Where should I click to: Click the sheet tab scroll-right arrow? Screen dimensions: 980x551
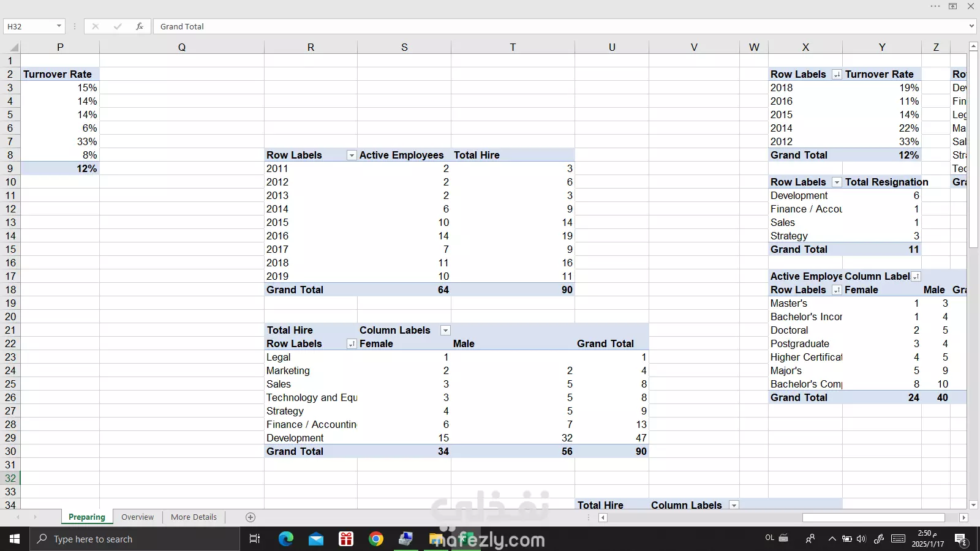coord(35,517)
